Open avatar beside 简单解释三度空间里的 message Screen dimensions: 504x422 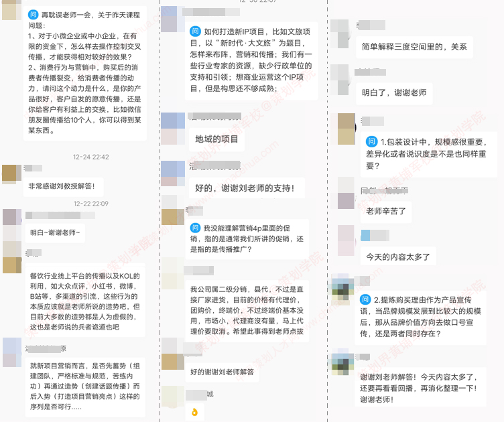coord(339,33)
